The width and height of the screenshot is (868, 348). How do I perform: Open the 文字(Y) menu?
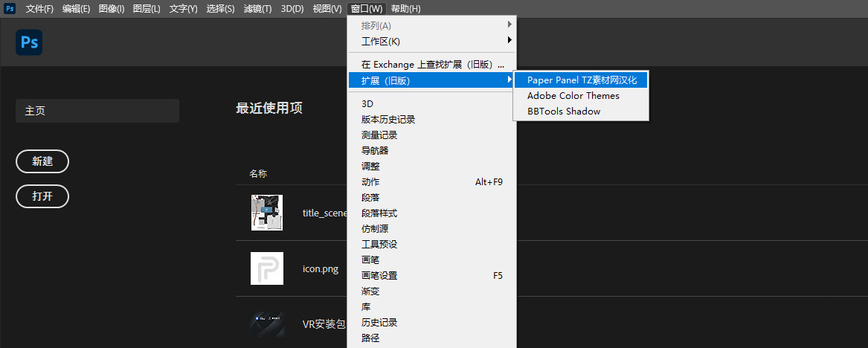point(183,9)
